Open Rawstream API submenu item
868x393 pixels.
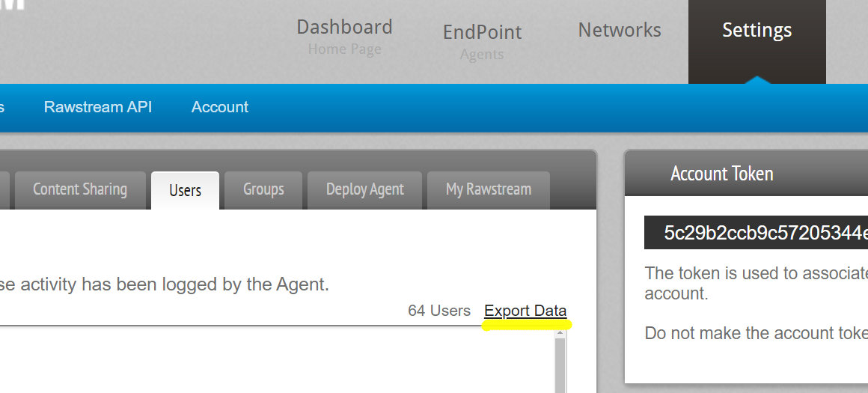click(98, 107)
